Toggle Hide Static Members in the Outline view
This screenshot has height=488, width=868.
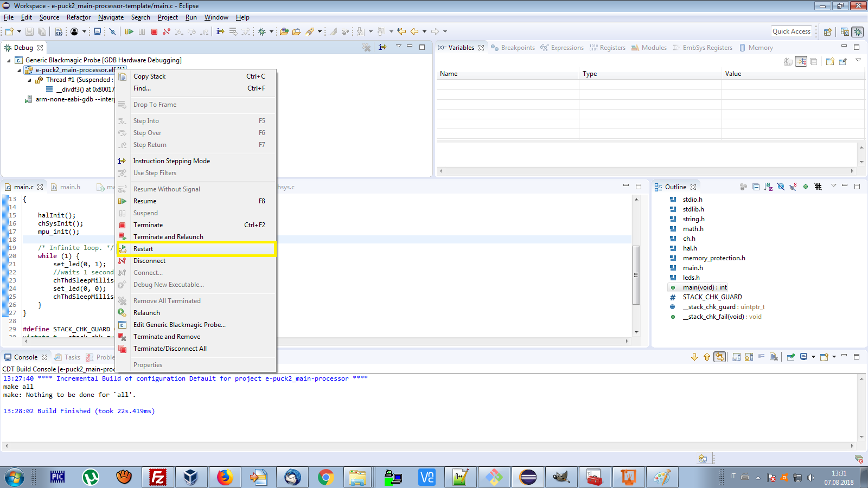tap(793, 187)
